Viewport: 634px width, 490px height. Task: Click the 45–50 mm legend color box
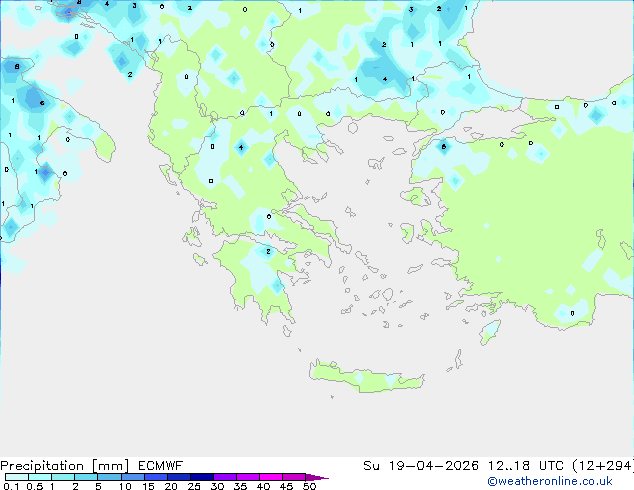point(294,477)
